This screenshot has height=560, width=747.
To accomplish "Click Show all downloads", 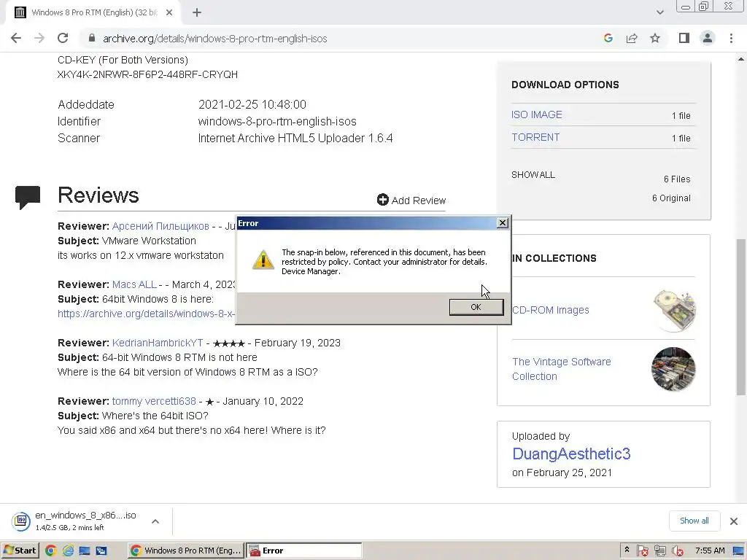I will pyautogui.click(x=694, y=521).
